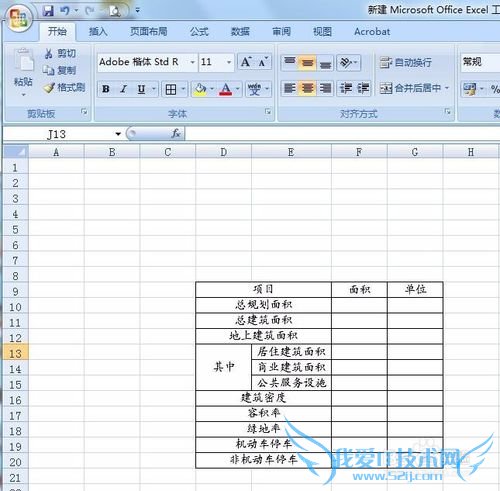
Task: Select column D header
Action: 223,152
